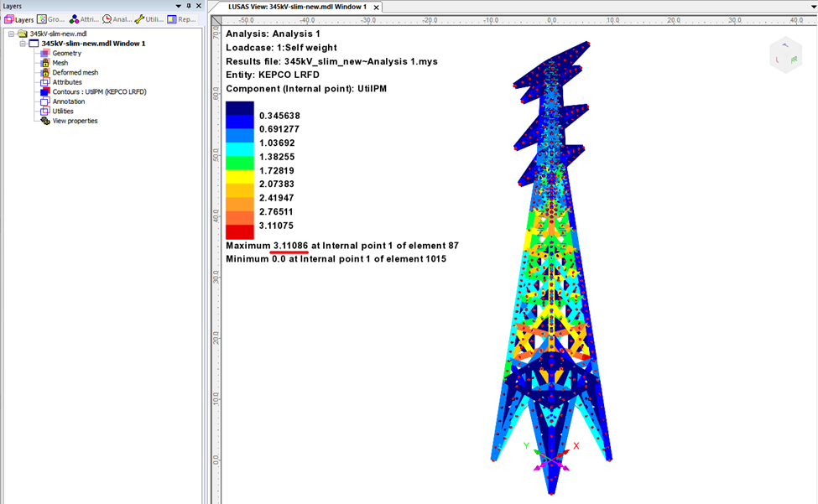Click the Geometry layer icon

click(x=45, y=54)
